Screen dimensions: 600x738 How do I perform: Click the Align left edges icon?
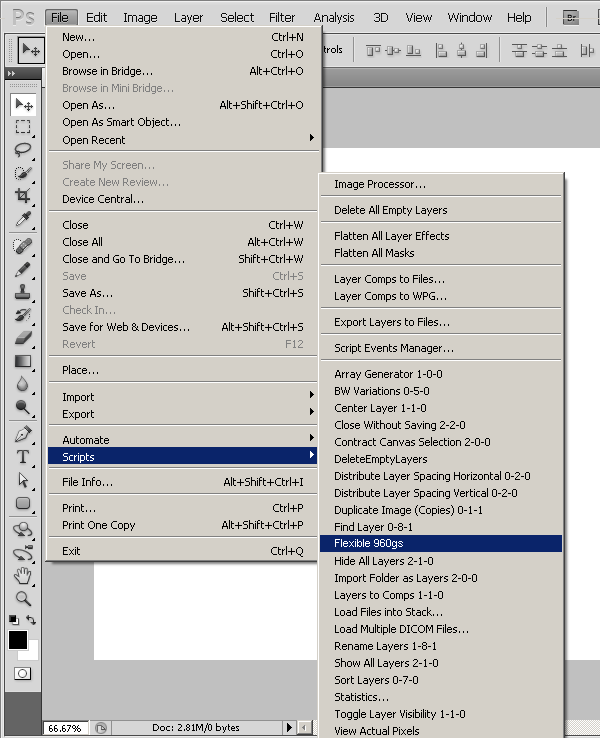coord(441,50)
